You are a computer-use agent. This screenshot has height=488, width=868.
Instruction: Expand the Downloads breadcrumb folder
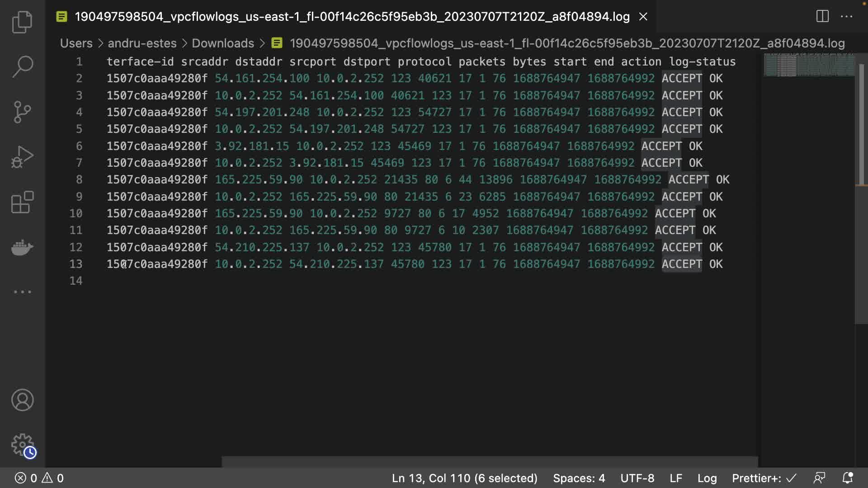pyautogui.click(x=222, y=43)
